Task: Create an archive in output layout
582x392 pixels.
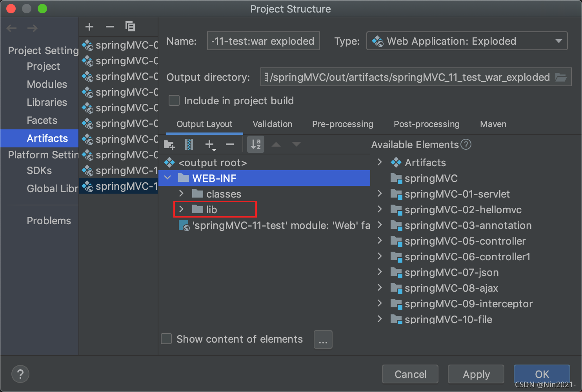Action: tap(189, 145)
